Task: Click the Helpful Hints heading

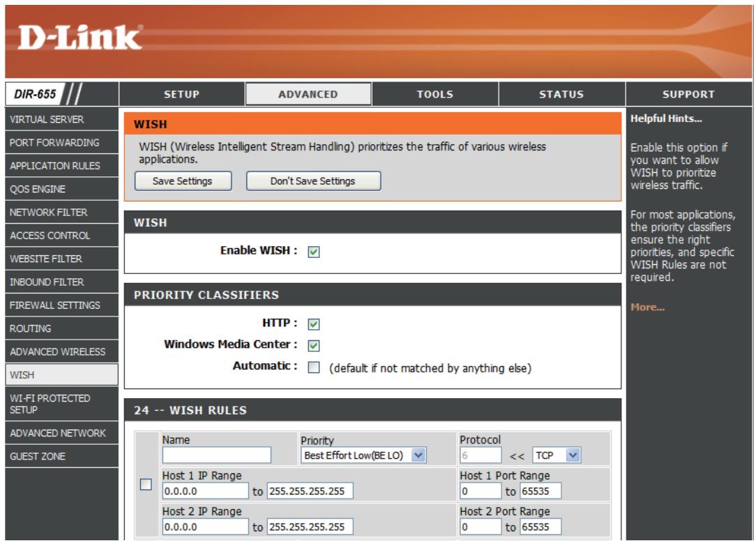Action: [x=666, y=119]
